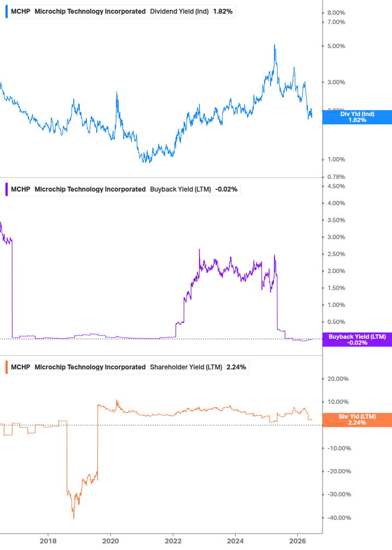The image size is (392, 550).
Task: Click the -10.00% shareholder yield axis label
Action: coord(339,448)
